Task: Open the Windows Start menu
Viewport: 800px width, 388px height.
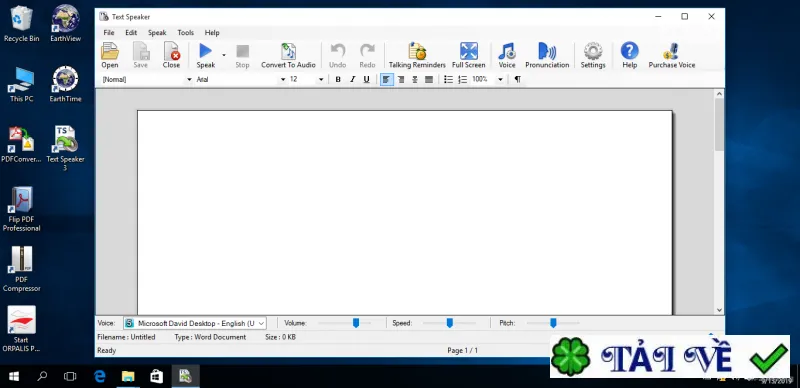Action: (14, 377)
